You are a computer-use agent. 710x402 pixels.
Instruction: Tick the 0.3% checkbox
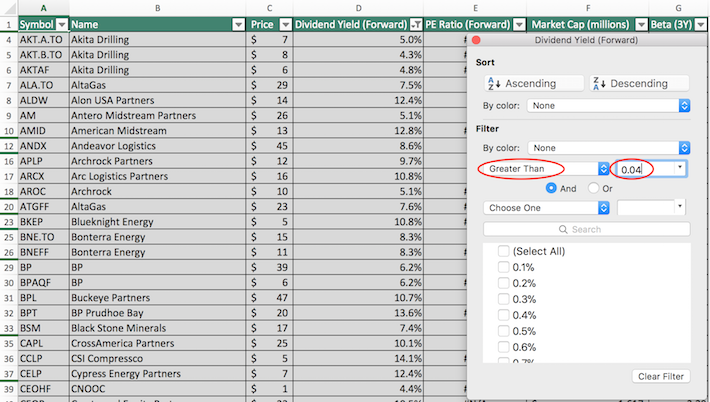(504, 299)
